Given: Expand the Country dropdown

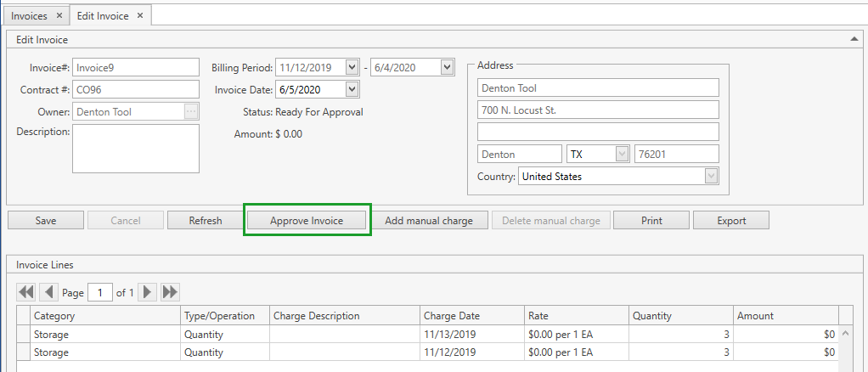Looking at the screenshot, I should coord(711,177).
